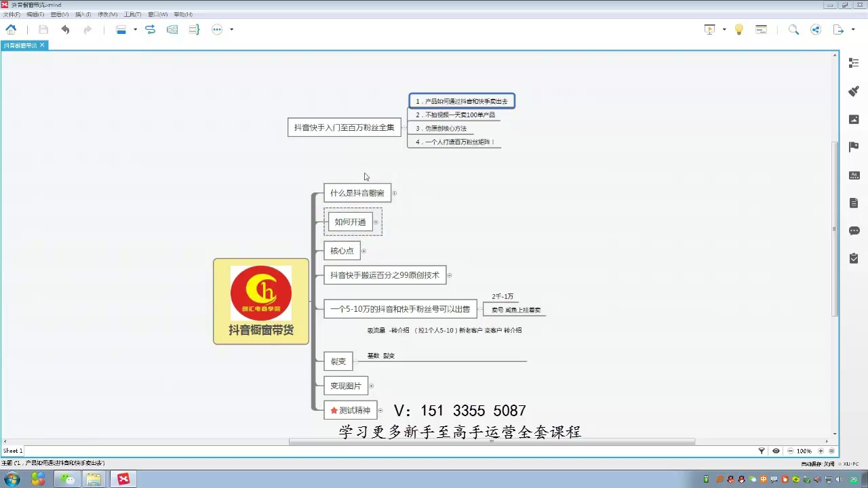The width and height of the screenshot is (868, 488).
Task: Expand the 核心点 topic
Action: coord(363,251)
